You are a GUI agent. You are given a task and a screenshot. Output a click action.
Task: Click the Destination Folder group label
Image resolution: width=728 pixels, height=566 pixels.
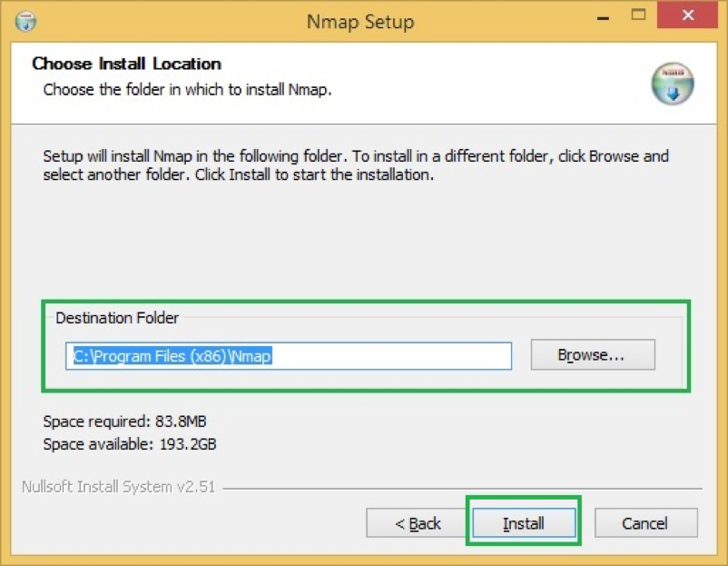coord(116,318)
